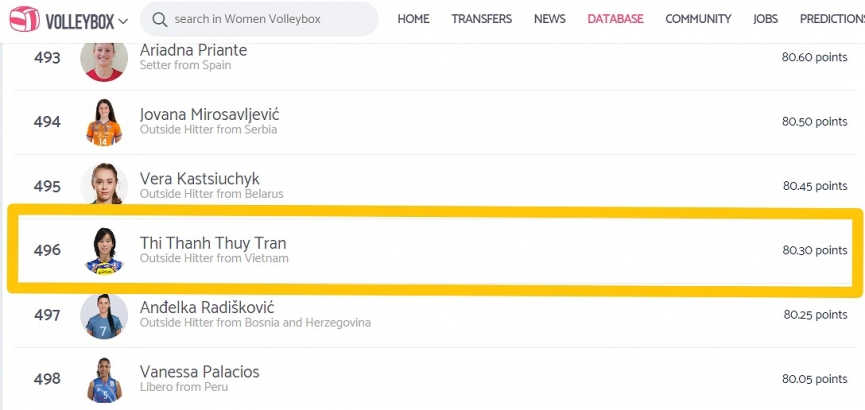Viewport: 865px width, 410px height.
Task: Focus the search in Women Volleybox field
Action: pyautogui.click(x=259, y=19)
